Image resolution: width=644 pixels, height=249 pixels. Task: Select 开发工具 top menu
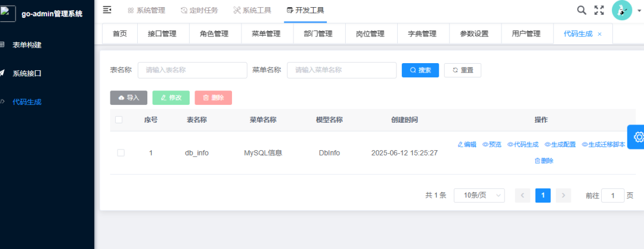pos(305,10)
